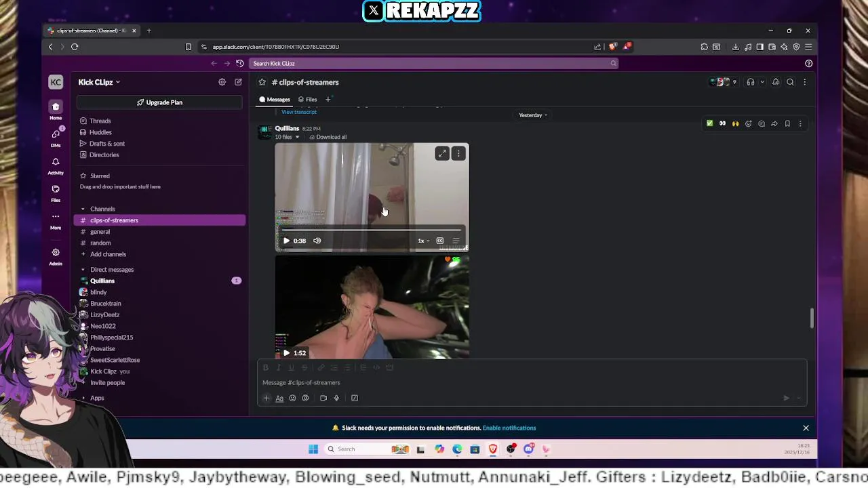Screen dimensions: 868x488
Task: Start a huddle with headphones icon
Action: click(x=750, y=82)
